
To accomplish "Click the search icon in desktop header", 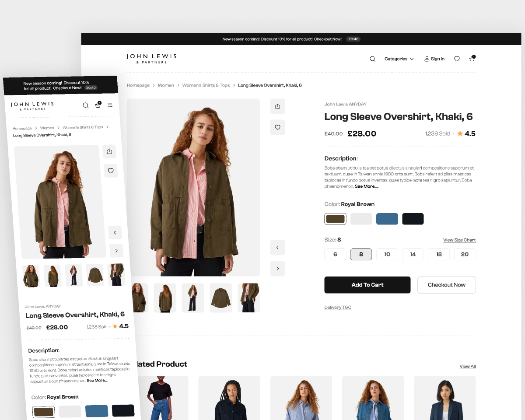I will click(x=372, y=59).
